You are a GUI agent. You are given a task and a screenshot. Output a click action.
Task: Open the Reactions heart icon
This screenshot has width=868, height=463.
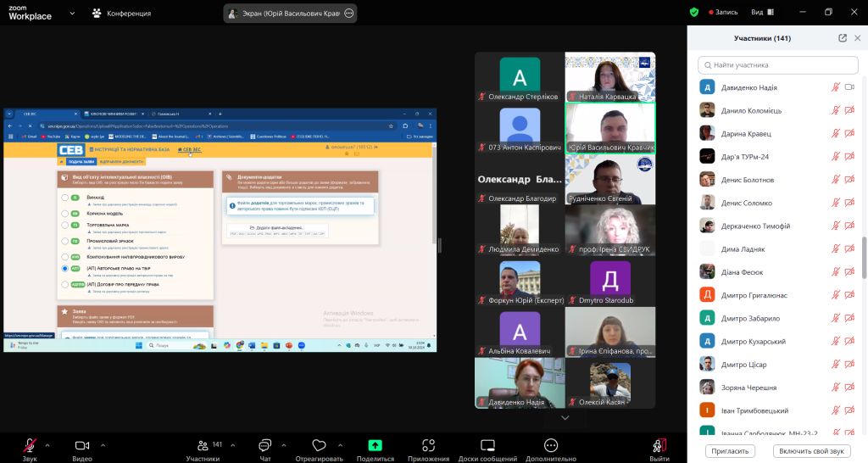pos(319,445)
